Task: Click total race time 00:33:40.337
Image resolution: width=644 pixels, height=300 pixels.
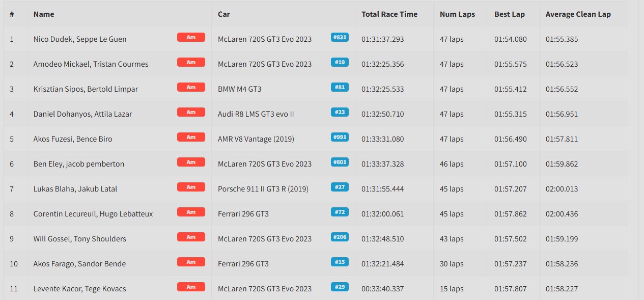Action: (x=383, y=289)
